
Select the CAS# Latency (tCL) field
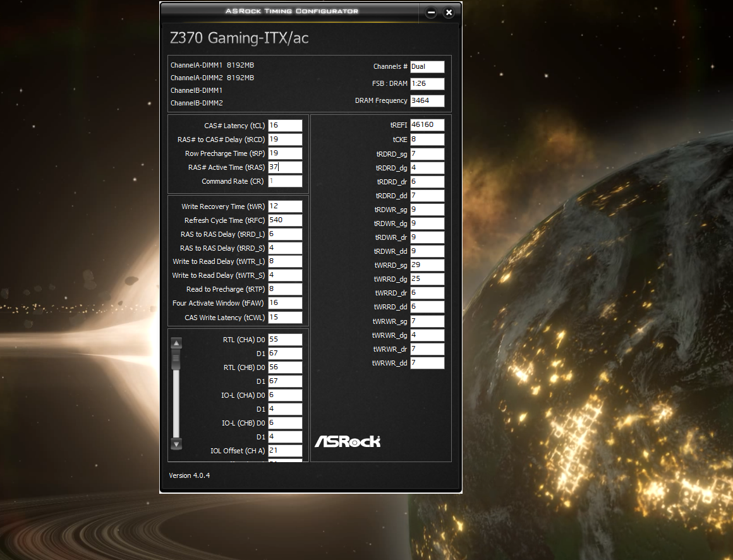pos(285,126)
